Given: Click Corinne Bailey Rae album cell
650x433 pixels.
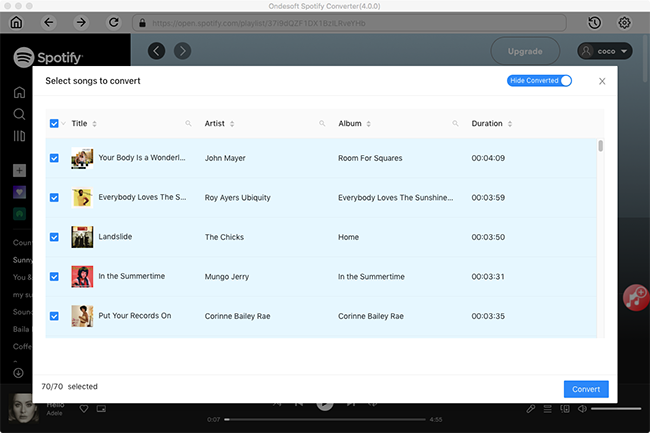Looking at the screenshot, I should coord(371,316).
